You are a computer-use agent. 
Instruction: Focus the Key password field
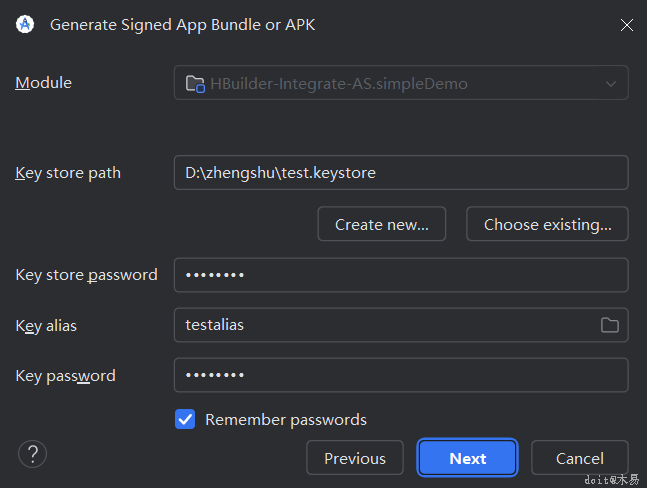pos(400,376)
